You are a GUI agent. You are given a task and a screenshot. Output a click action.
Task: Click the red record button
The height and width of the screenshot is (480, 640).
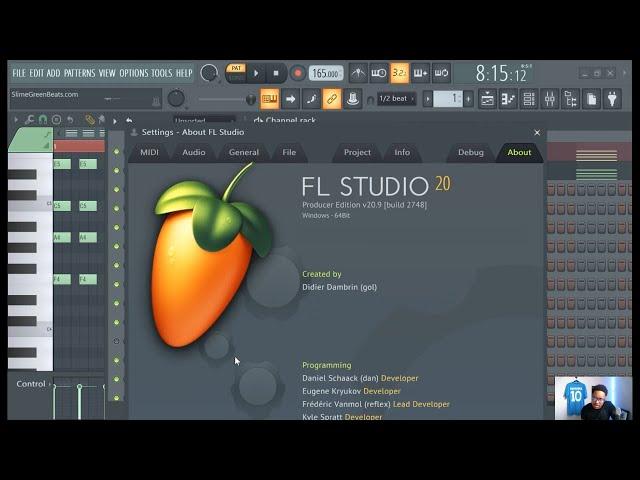(x=298, y=73)
